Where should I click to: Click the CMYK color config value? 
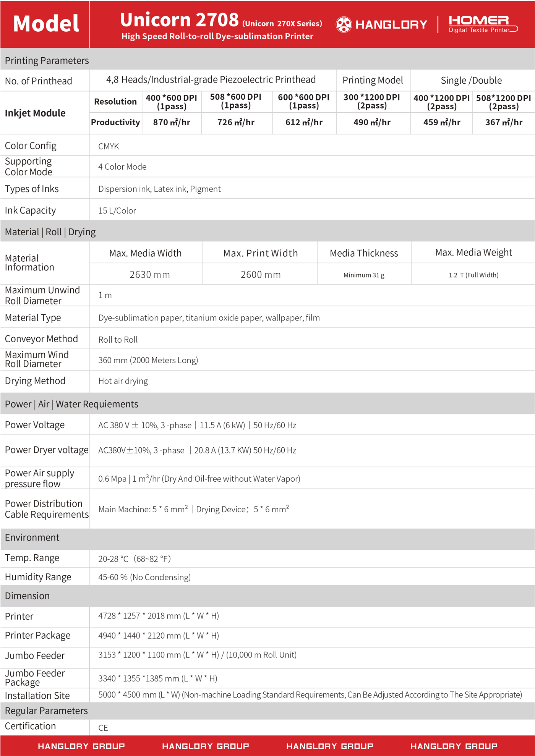click(x=109, y=146)
